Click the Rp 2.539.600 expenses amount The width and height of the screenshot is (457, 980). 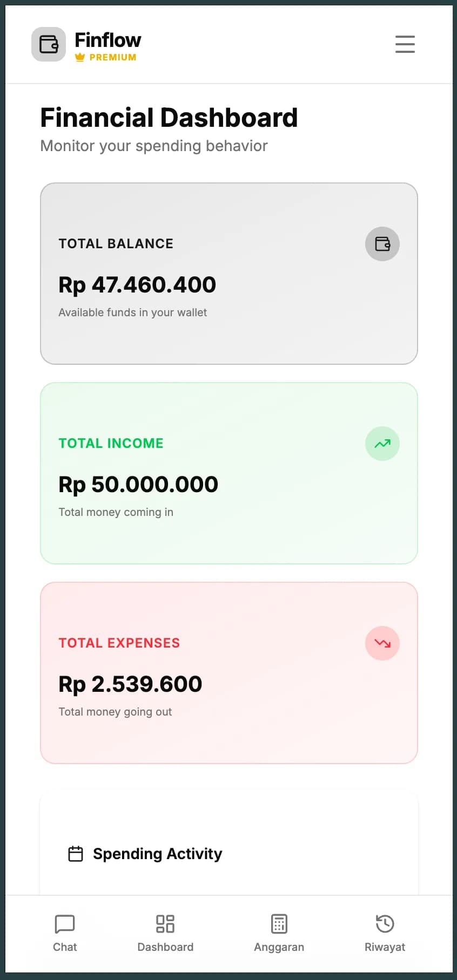130,684
